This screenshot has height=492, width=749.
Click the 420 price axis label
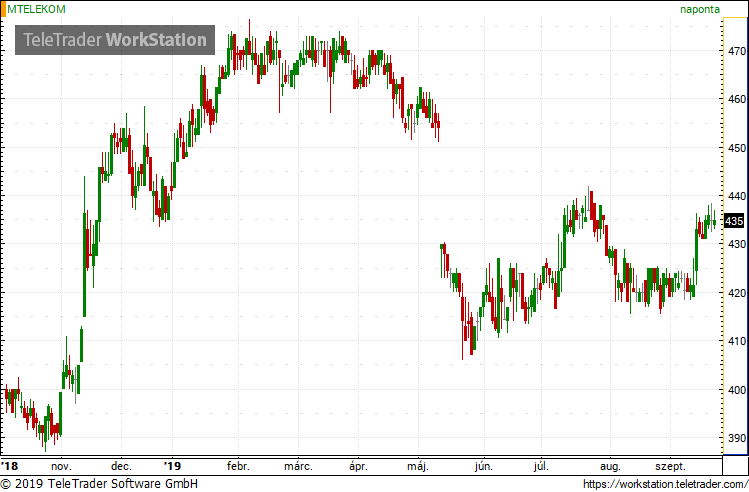[737, 293]
